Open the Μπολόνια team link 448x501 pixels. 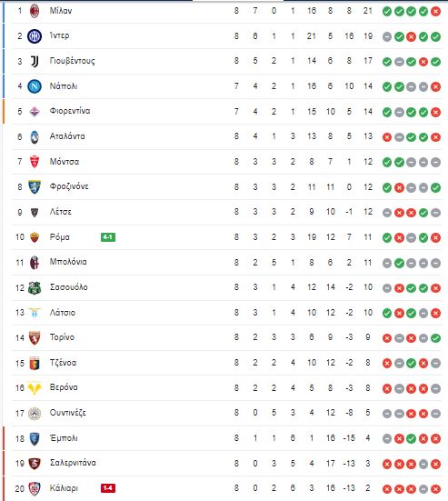tap(68, 262)
